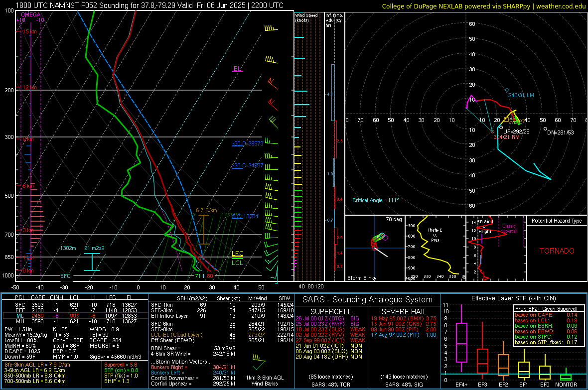Click the 'Effective Layer STP (with CIN)' title
The height and width of the screenshot is (390, 588).
[513, 298]
